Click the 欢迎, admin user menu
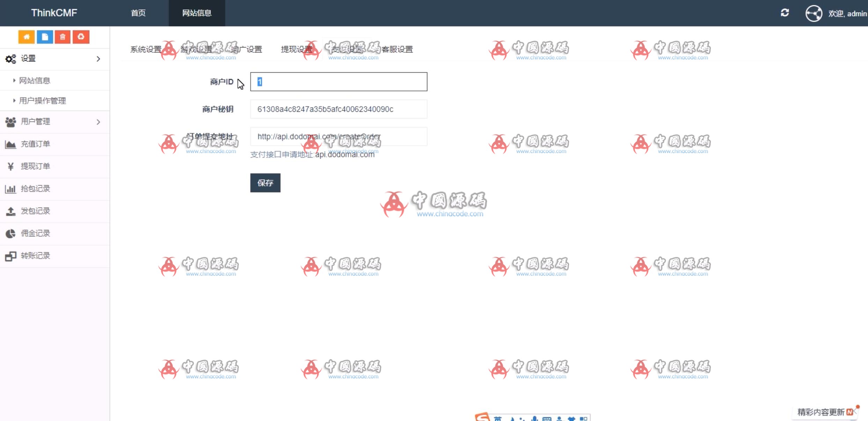The height and width of the screenshot is (421, 868). tap(848, 14)
